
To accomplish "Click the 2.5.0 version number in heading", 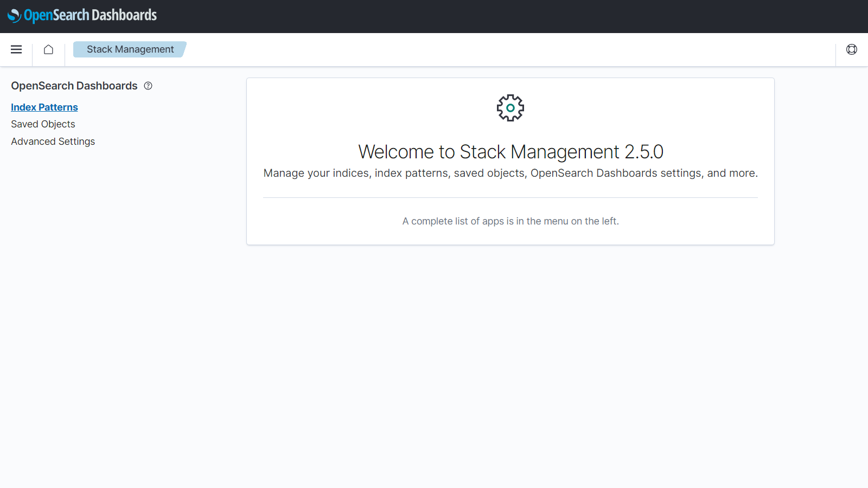I will (x=644, y=152).
